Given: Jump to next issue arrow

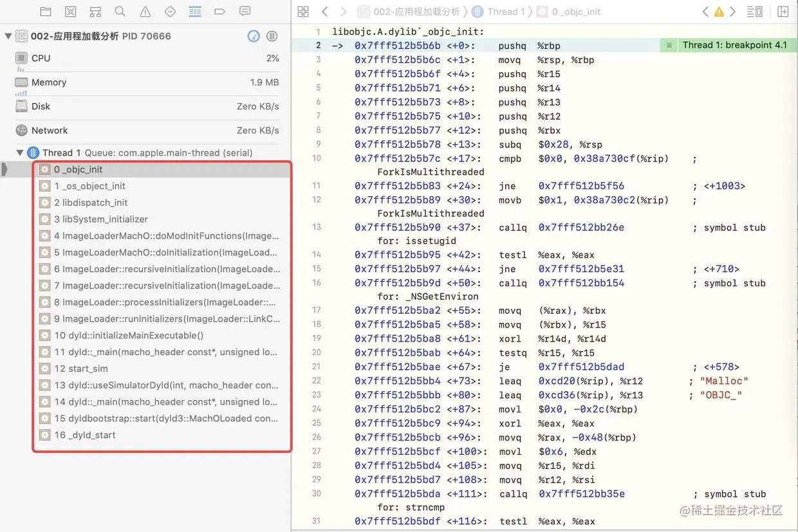Looking at the screenshot, I should 732,12.
